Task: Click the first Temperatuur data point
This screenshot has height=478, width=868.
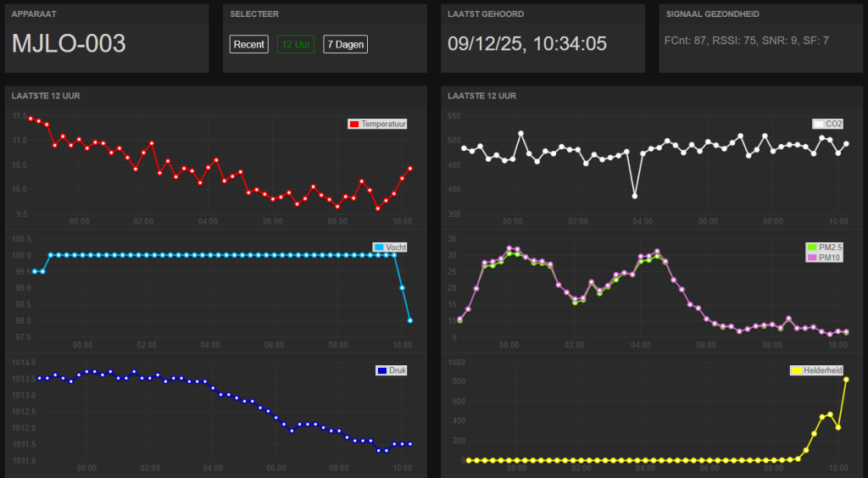Action: [31, 119]
